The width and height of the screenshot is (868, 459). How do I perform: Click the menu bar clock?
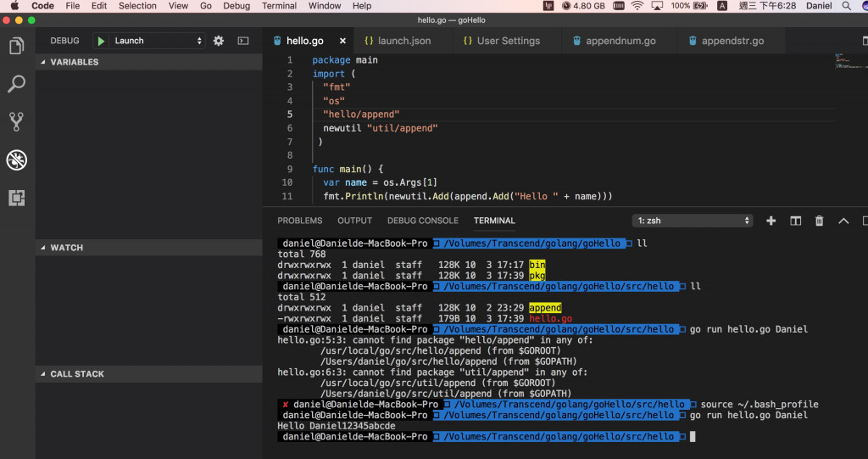[x=767, y=6]
